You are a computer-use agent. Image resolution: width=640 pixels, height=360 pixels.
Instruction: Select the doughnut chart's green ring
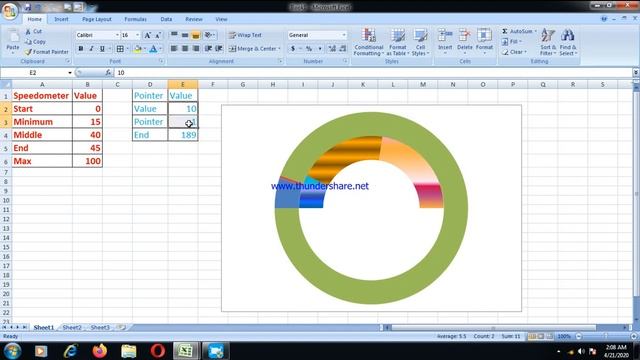tap(371, 292)
